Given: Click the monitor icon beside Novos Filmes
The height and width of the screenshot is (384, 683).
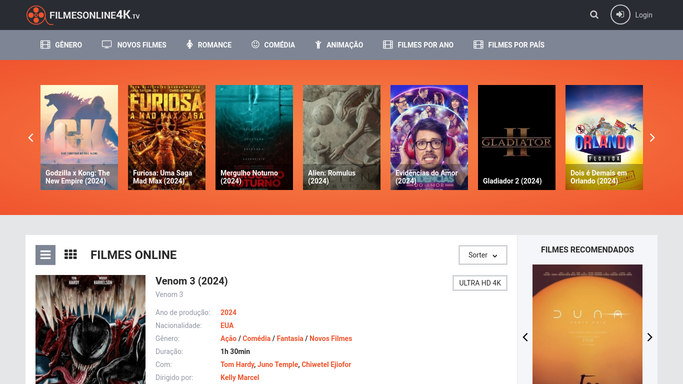Looking at the screenshot, I should click(107, 44).
